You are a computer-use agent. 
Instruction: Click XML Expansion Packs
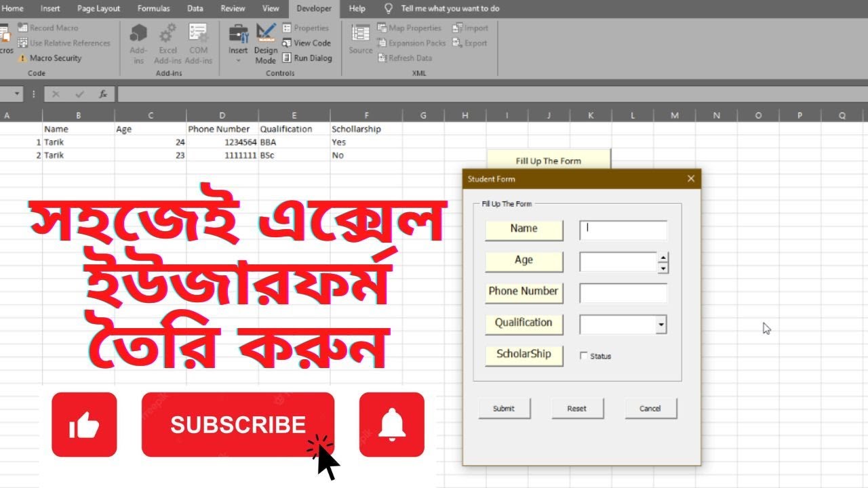click(412, 43)
